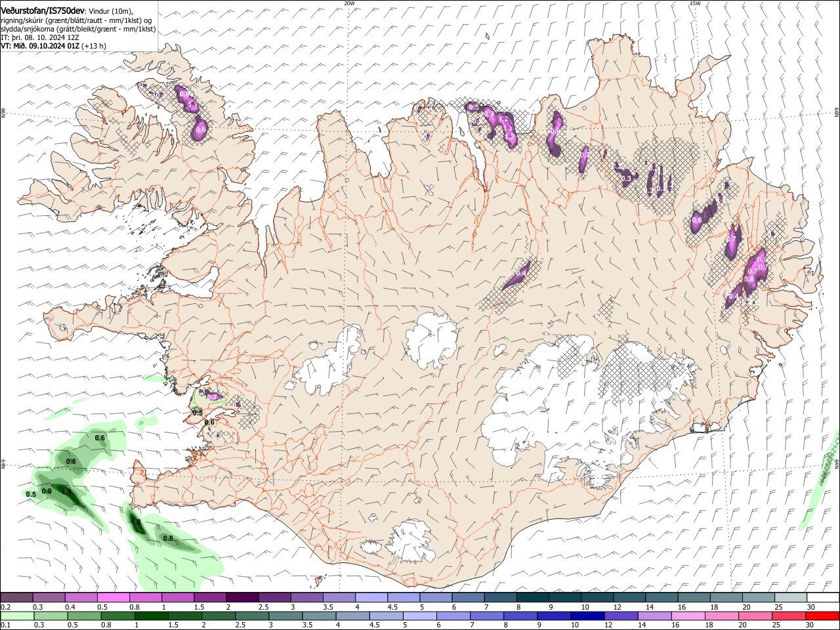This screenshot has width=840, height=630.
Task: Click the pale green rain streak off the southeast coast
Action: 820,479
